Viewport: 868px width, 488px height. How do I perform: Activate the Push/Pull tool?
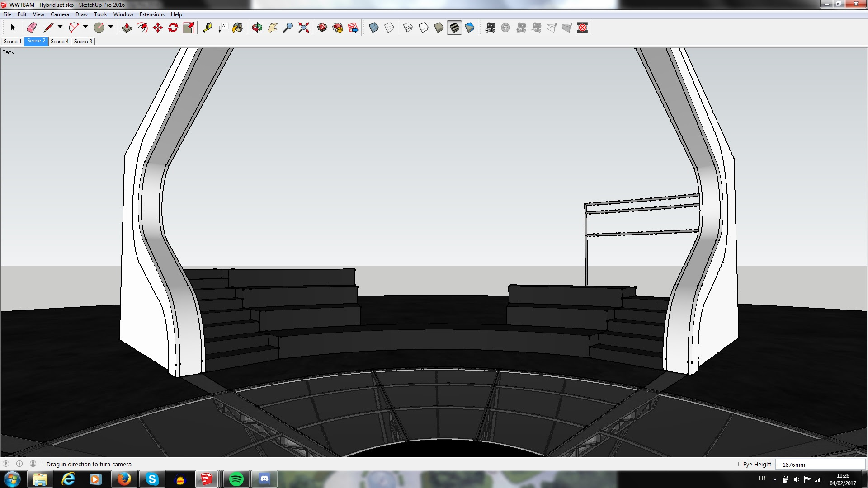click(127, 28)
